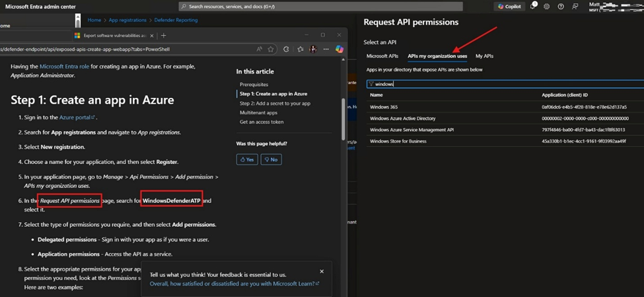644x297 pixels.
Task: Open the Copilot button in Entra header
Action: tap(510, 7)
